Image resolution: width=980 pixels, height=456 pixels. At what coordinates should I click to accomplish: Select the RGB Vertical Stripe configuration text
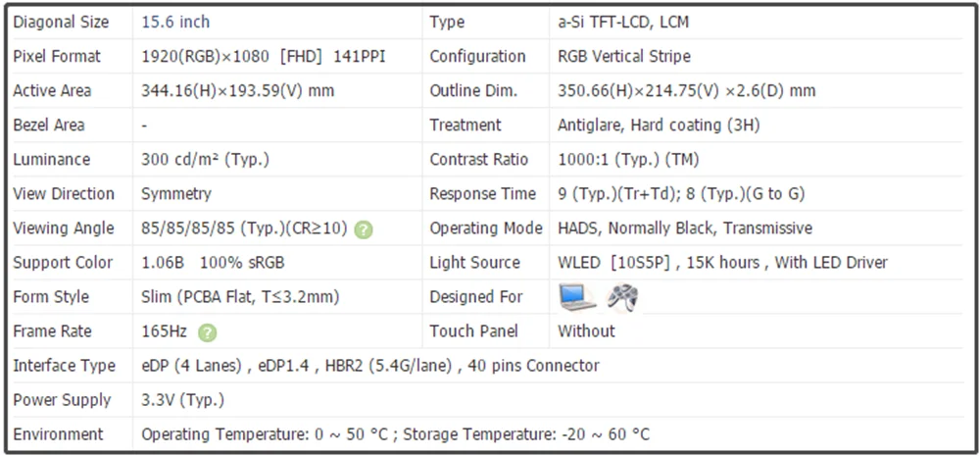pyautogui.click(x=624, y=56)
